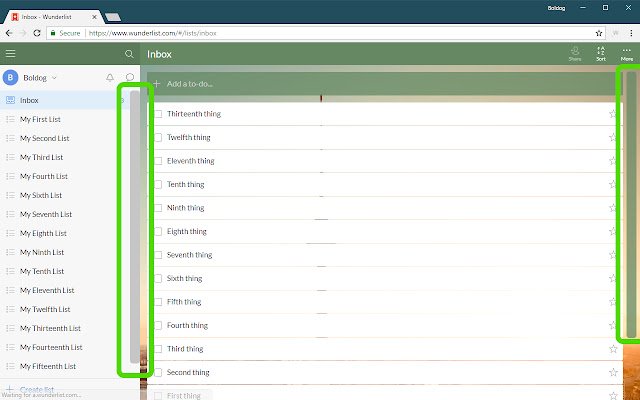Check off Ninth thing
Viewport: 640px width, 400px height.
tap(158, 208)
